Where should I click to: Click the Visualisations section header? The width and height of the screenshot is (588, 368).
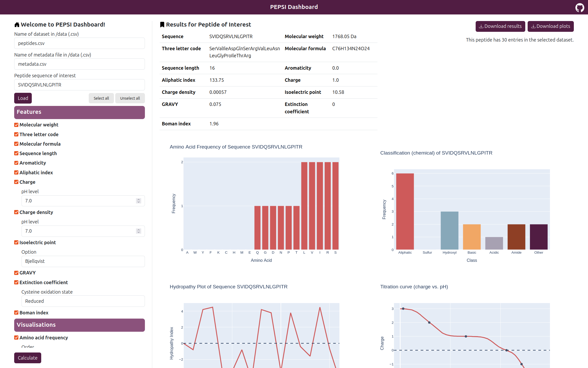pos(80,325)
